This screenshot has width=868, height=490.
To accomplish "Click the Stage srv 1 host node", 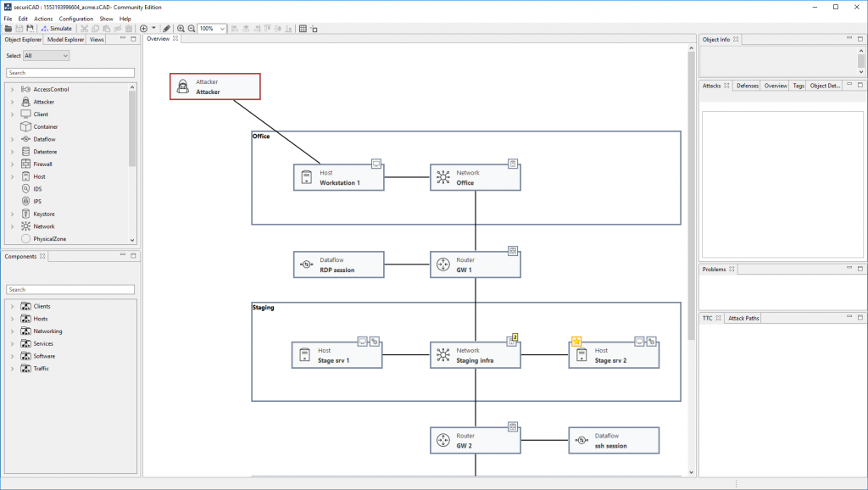I will coord(337,355).
